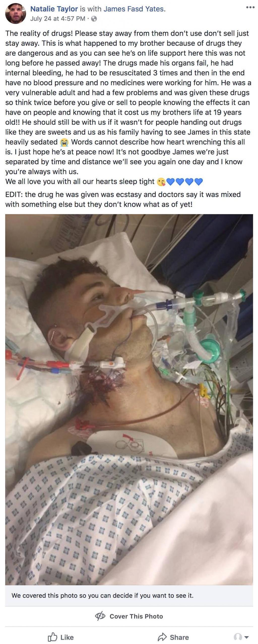Click the Share button label

[x=179, y=637]
